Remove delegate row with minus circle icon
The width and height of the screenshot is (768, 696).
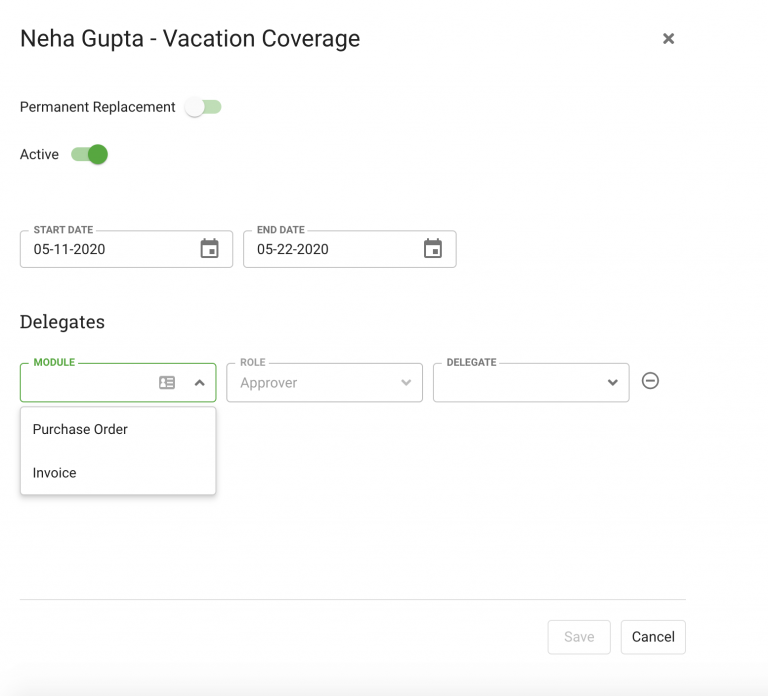coord(650,381)
